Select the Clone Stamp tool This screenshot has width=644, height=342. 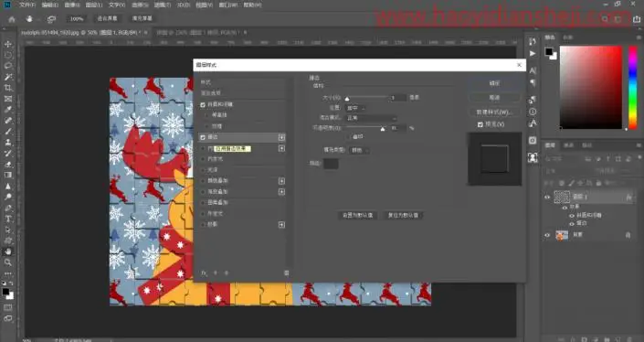click(x=8, y=143)
